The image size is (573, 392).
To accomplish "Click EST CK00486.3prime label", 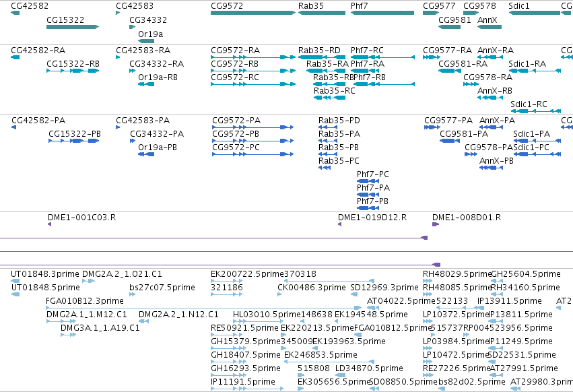I will coord(312,288).
